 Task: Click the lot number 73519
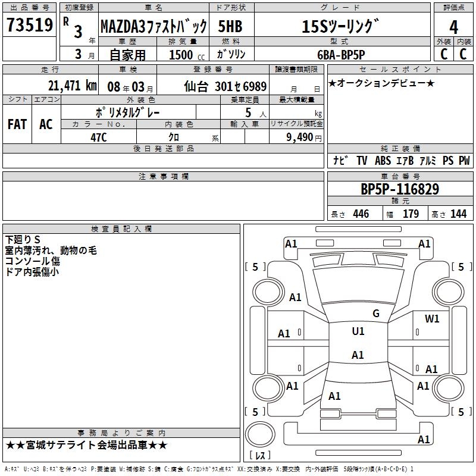[x=29, y=26]
